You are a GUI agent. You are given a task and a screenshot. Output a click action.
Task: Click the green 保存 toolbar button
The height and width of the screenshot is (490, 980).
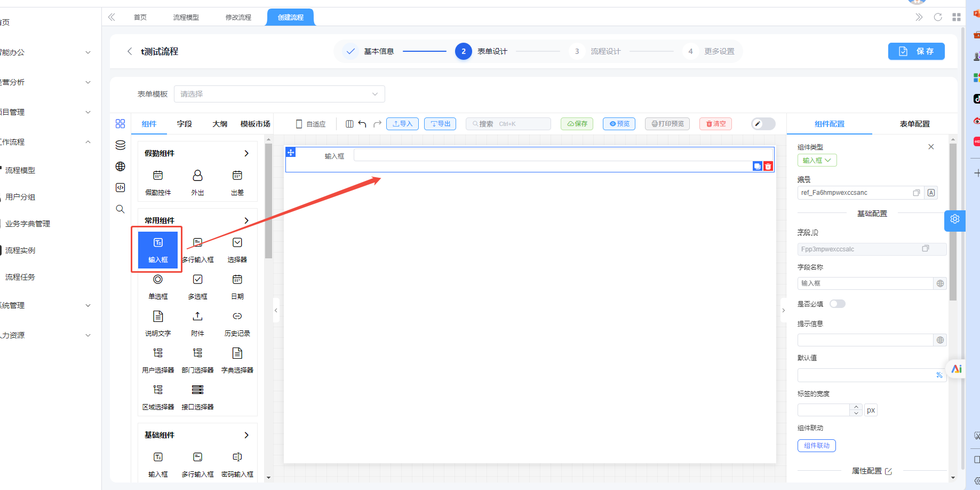click(577, 124)
